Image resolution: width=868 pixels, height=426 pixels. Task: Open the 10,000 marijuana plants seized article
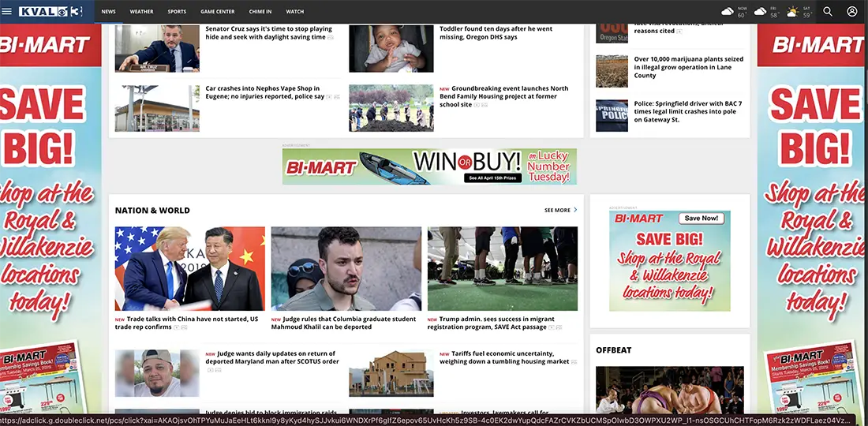[x=689, y=67]
